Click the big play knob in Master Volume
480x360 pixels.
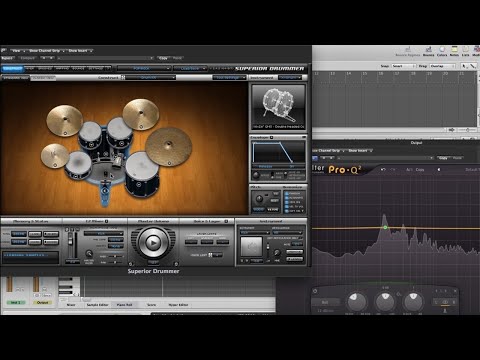[x=153, y=242]
